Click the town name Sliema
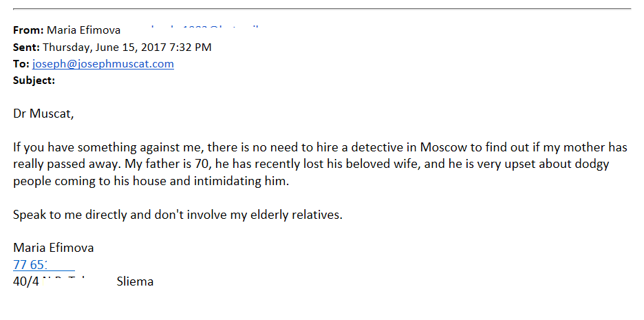Screen dimensions: 644x320 [135, 281]
